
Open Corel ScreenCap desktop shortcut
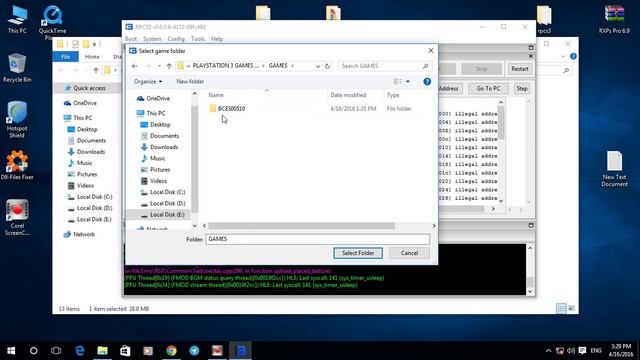coord(17,217)
